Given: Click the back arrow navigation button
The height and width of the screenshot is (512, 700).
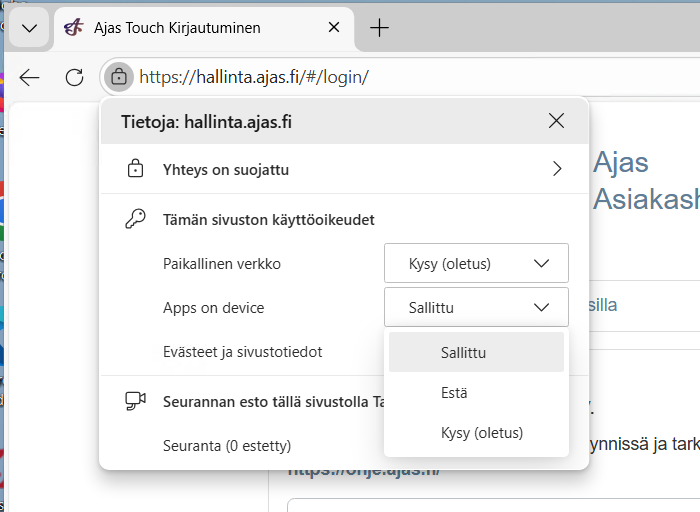Looking at the screenshot, I should pos(30,77).
